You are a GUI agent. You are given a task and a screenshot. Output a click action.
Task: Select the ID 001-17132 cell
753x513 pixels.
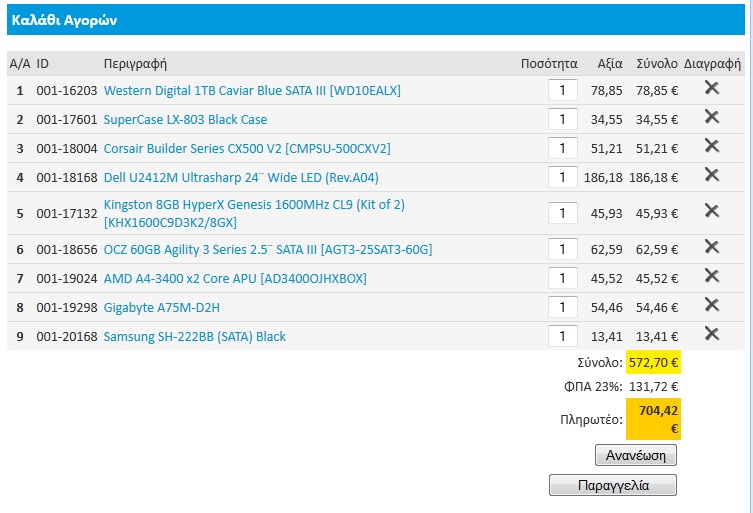[x=67, y=213]
